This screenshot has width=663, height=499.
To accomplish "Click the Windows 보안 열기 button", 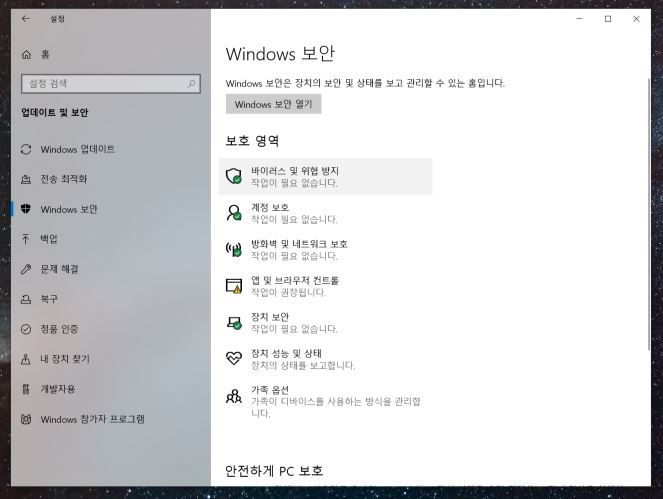I will [x=274, y=104].
